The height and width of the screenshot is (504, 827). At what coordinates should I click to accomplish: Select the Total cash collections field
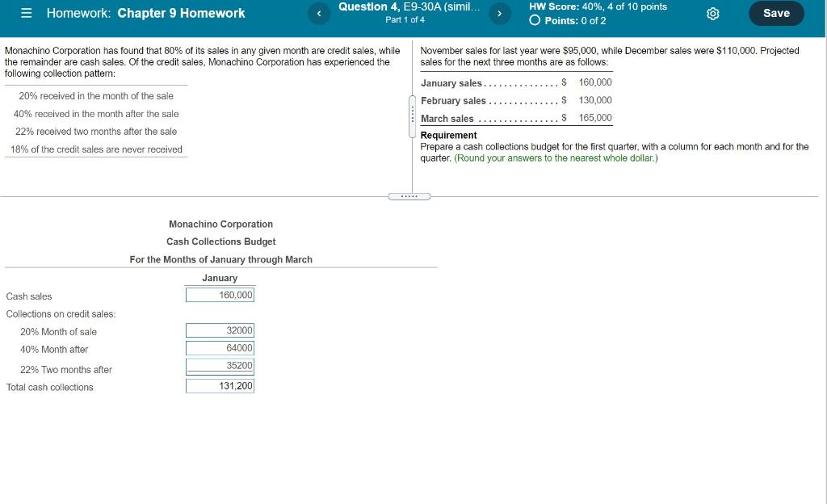coord(220,385)
